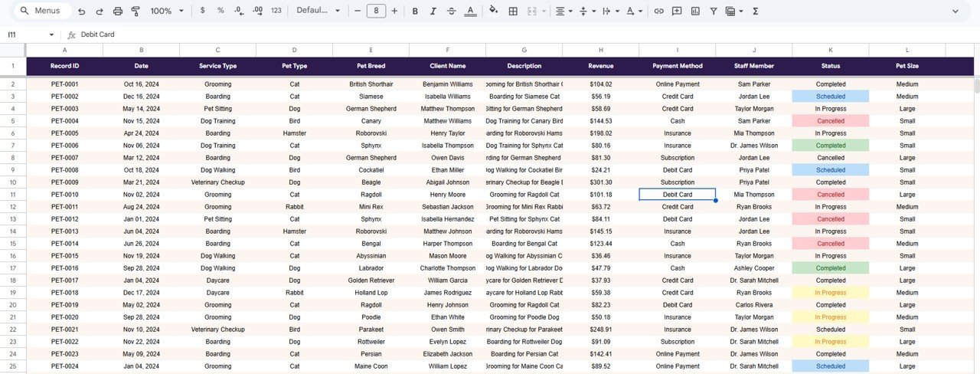Click the Undo arrow icon
Viewport: 980px width, 374px height.
point(82,11)
